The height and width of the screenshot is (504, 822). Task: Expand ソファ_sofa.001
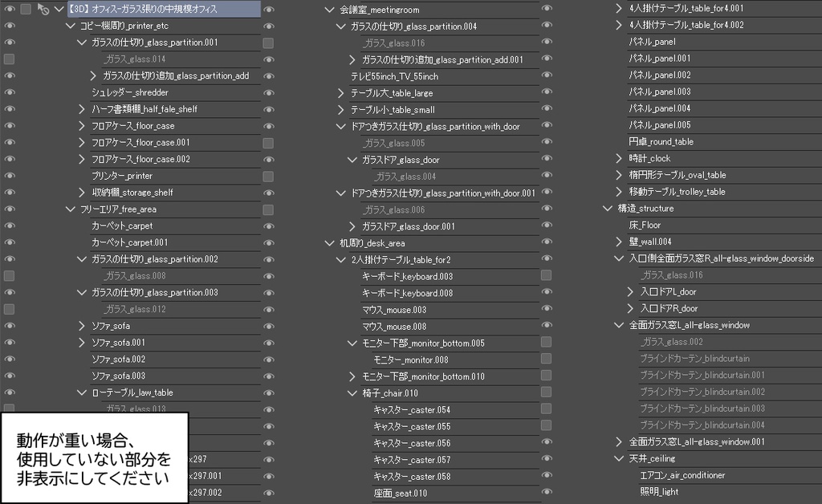tap(81, 342)
